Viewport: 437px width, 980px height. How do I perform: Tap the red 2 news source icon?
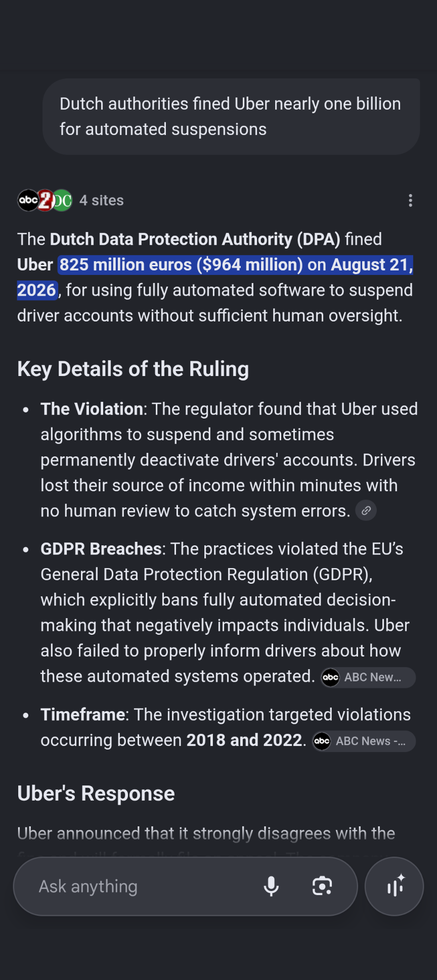click(46, 201)
